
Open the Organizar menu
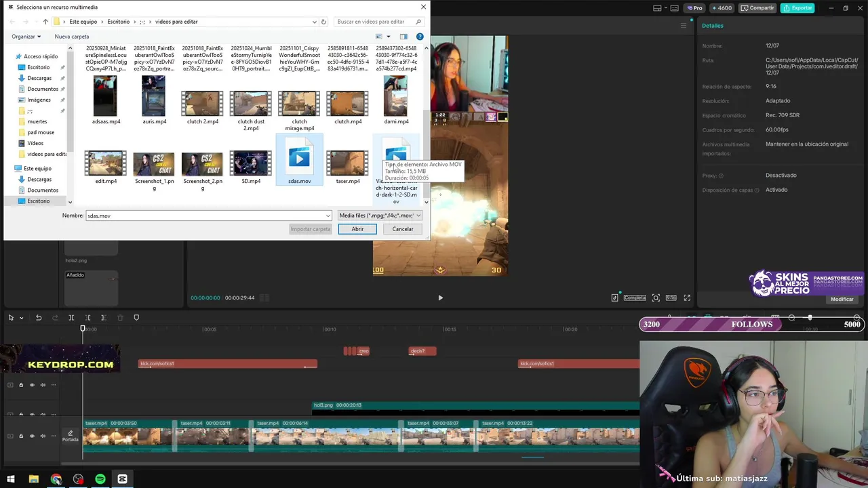pos(26,37)
